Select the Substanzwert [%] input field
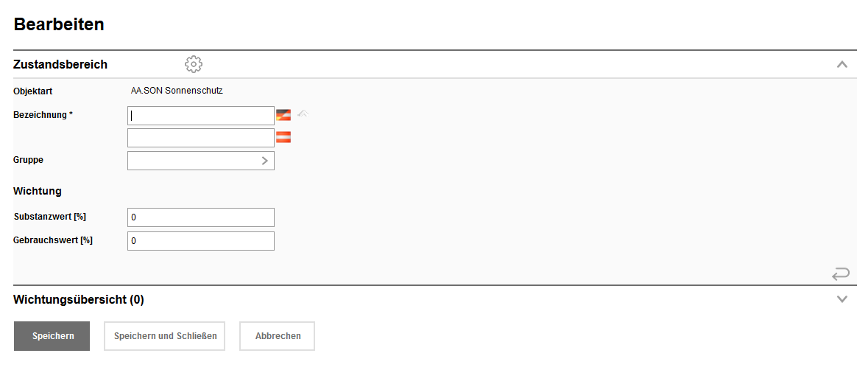 (x=200, y=217)
